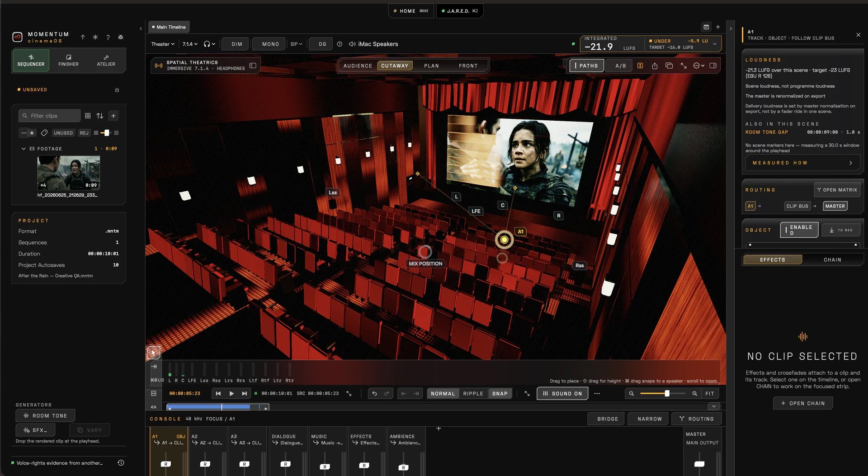Open the 7.1.4 format dropdown
The image size is (868, 476).
(190, 44)
